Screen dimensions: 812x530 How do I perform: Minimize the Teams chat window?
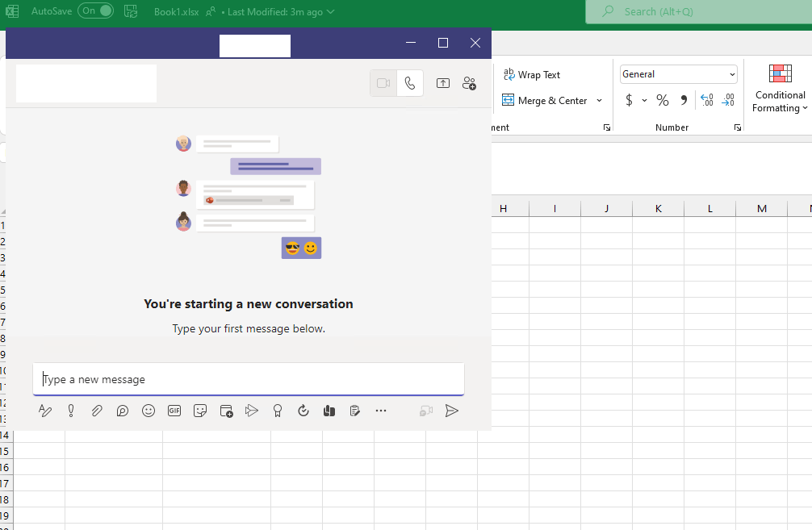click(411, 43)
